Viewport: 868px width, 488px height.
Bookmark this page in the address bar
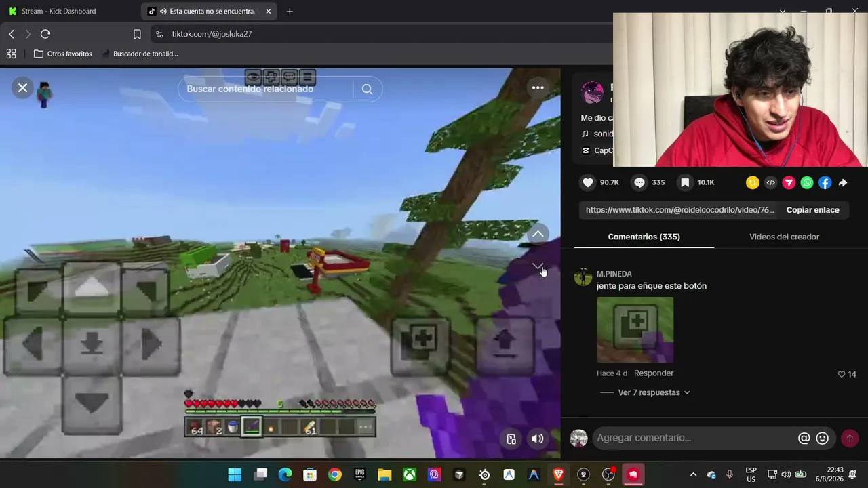[x=137, y=34]
